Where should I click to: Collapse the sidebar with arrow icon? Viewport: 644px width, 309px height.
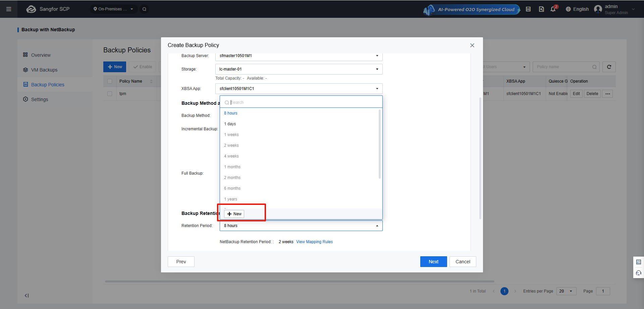click(x=26, y=296)
